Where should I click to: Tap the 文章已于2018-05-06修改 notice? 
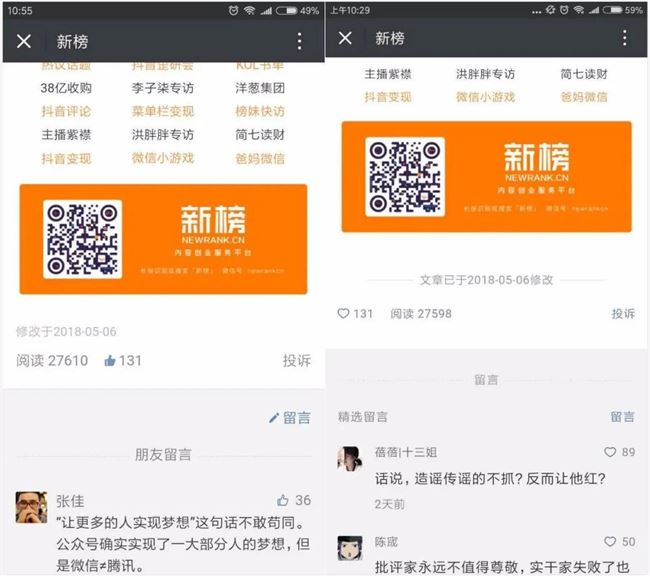coord(486,280)
